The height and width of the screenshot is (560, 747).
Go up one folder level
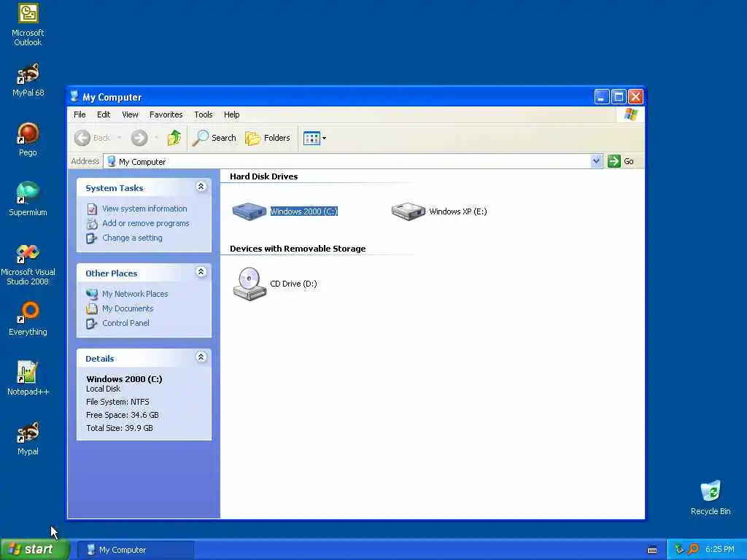174,138
